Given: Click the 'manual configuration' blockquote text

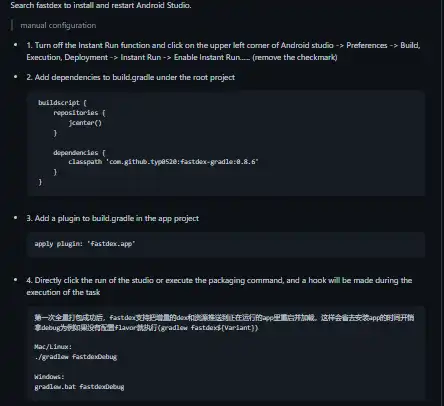Looking at the screenshot, I should pos(58,25).
